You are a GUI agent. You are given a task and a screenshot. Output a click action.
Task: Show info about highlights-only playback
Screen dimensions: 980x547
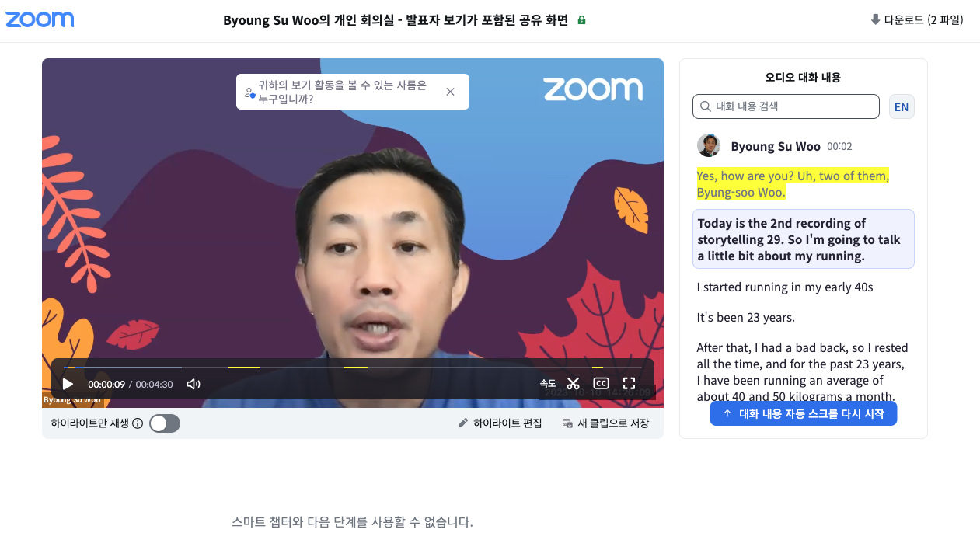(138, 423)
